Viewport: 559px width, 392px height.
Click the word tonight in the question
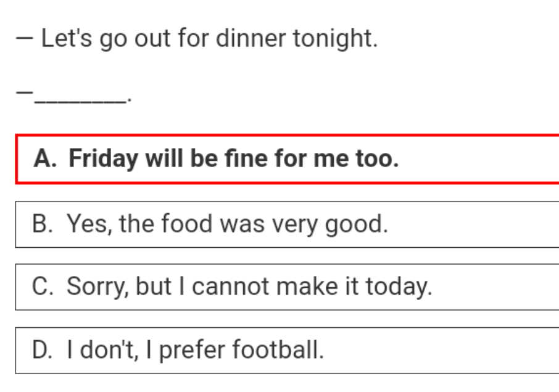point(334,39)
